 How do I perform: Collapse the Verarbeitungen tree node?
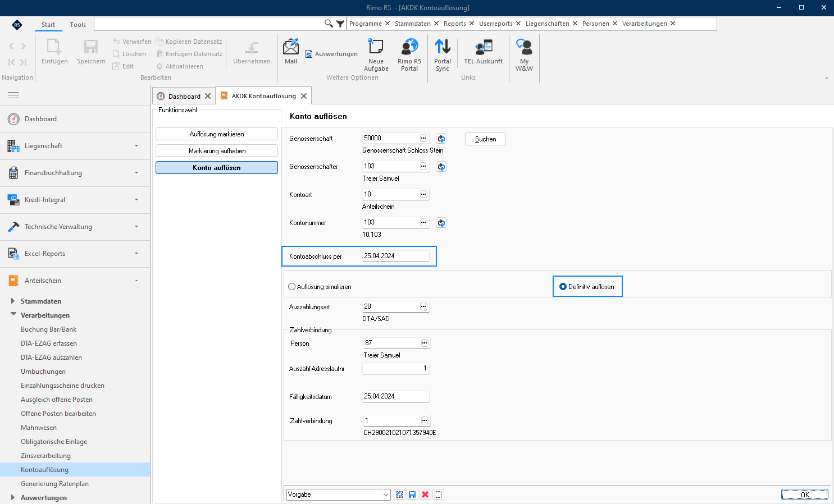pyautogui.click(x=13, y=315)
